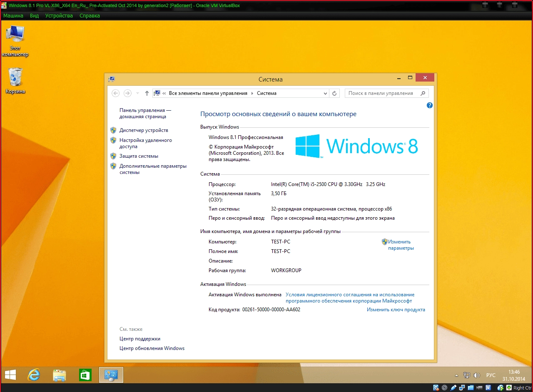Image resolution: width=533 pixels, height=392 pixels.
Task: Click the Up one level arrow
Action: coord(147,93)
